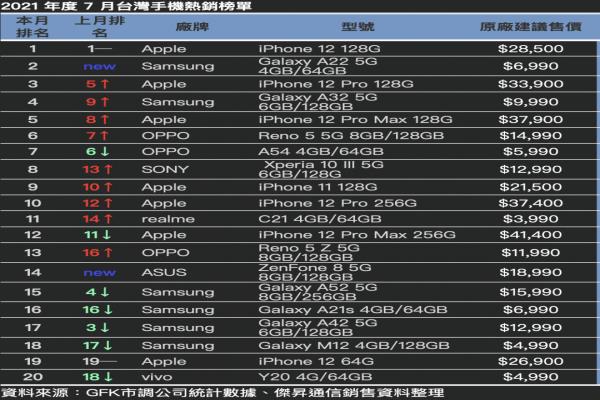Click the 型號 column header
The width and height of the screenshot is (600, 400).
tap(357, 27)
